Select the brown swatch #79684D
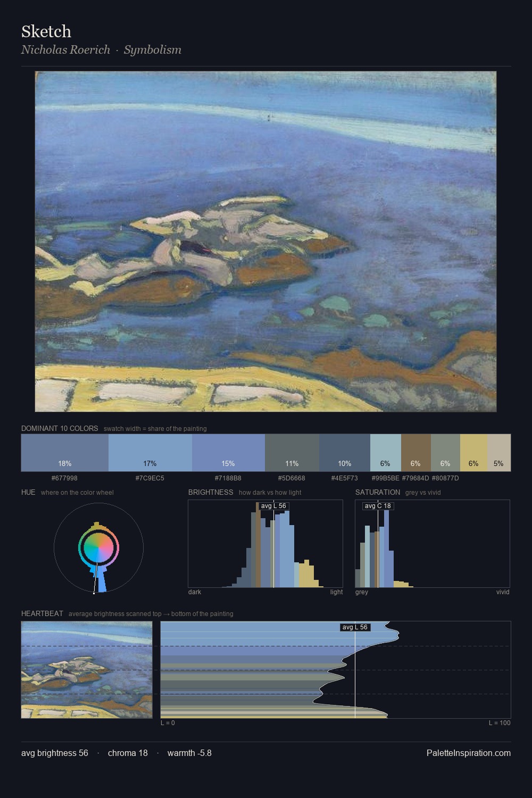532x798 pixels. pyautogui.click(x=416, y=453)
